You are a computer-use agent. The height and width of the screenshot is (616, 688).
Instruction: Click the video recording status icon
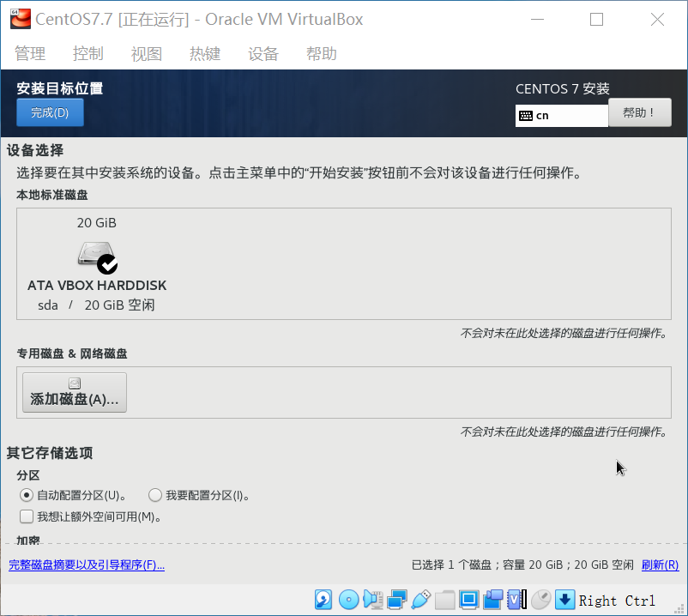pyautogui.click(x=493, y=600)
